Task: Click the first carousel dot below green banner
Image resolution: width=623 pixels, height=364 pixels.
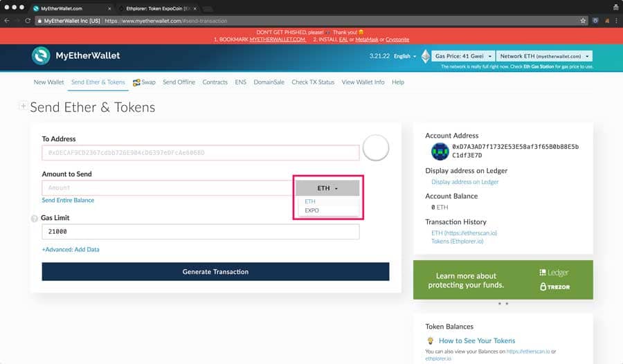Action: pyautogui.click(x=499, y=304)
